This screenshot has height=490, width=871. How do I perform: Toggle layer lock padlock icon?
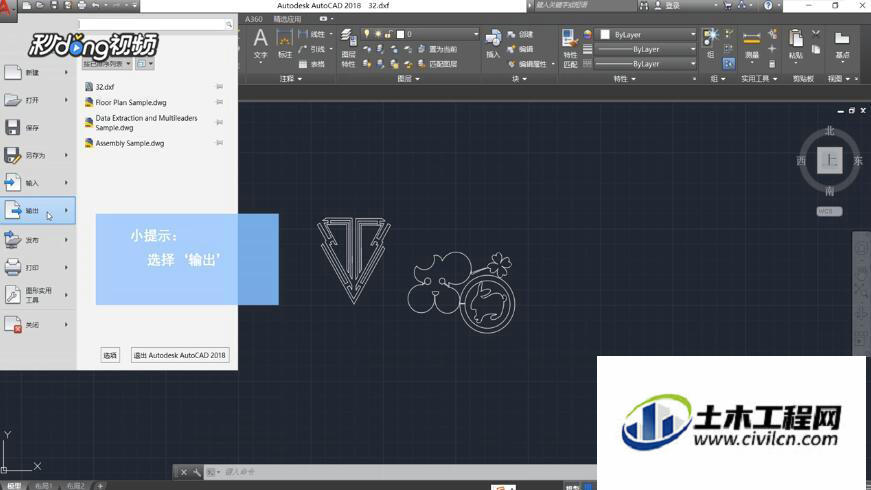tap(388, 34)
